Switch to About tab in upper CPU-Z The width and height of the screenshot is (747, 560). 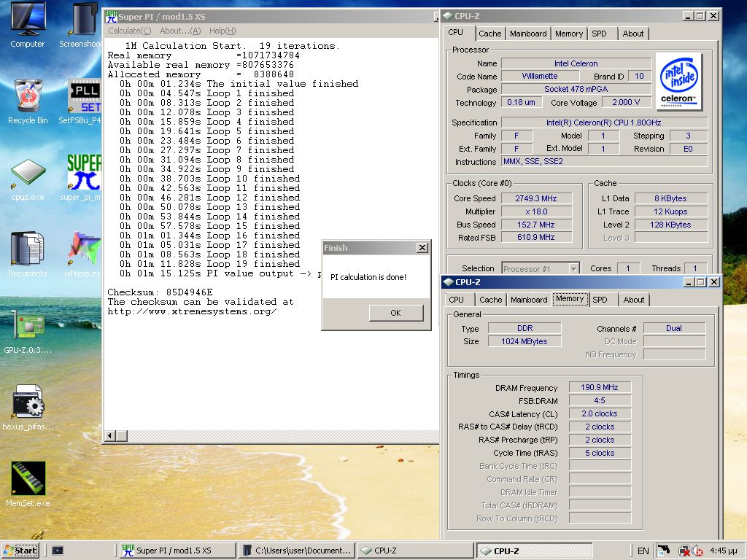pyautogui.click(x=632, y=34)
